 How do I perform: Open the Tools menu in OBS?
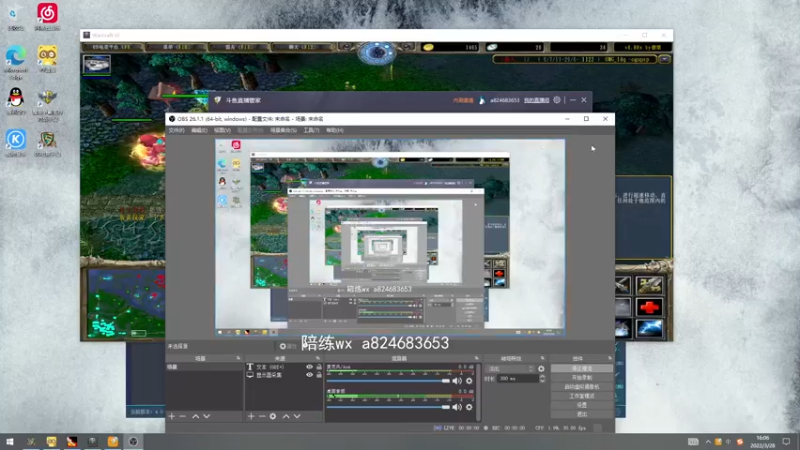point(311,131)
